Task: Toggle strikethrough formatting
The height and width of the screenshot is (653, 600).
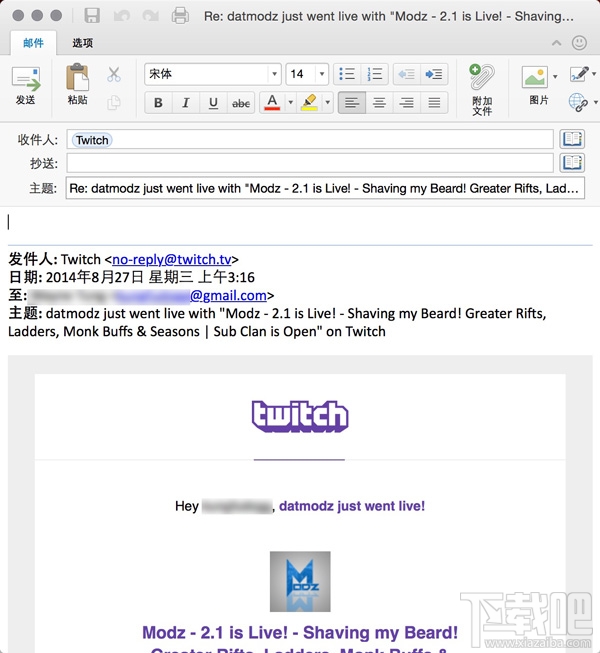Action: click(x=241, y=102)
